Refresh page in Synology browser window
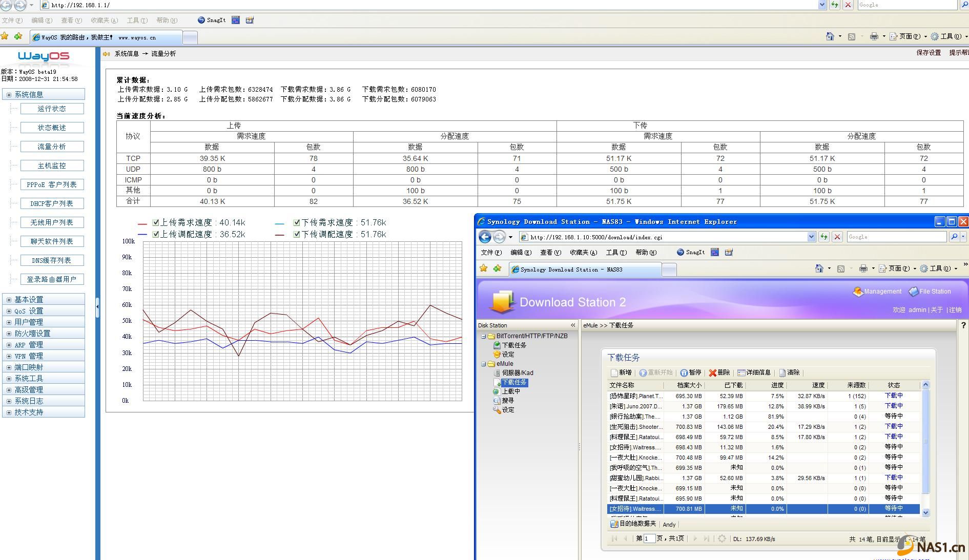Image resolution: width=969 pixels, height=560 pixels. [x=823, y=237]
